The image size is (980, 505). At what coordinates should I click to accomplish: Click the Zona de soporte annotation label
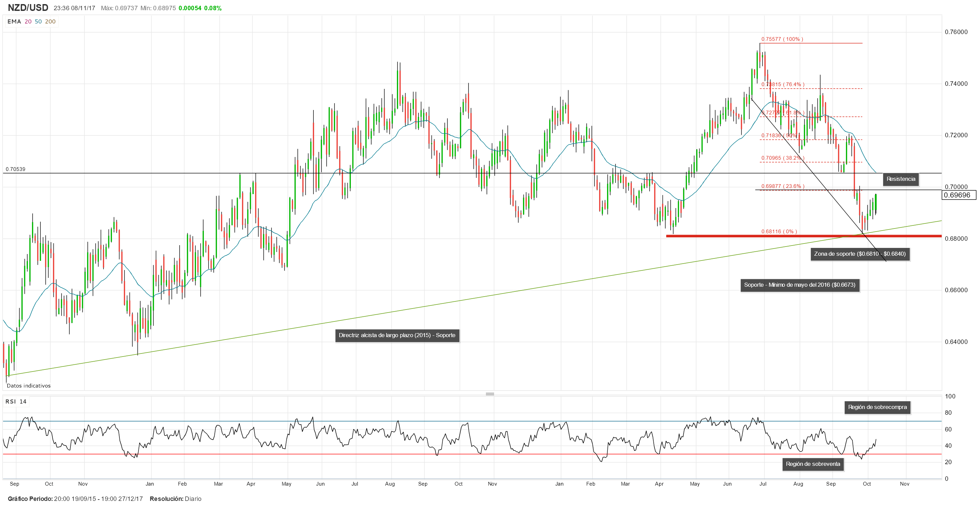pyautogui.click(x=860, y=254)
